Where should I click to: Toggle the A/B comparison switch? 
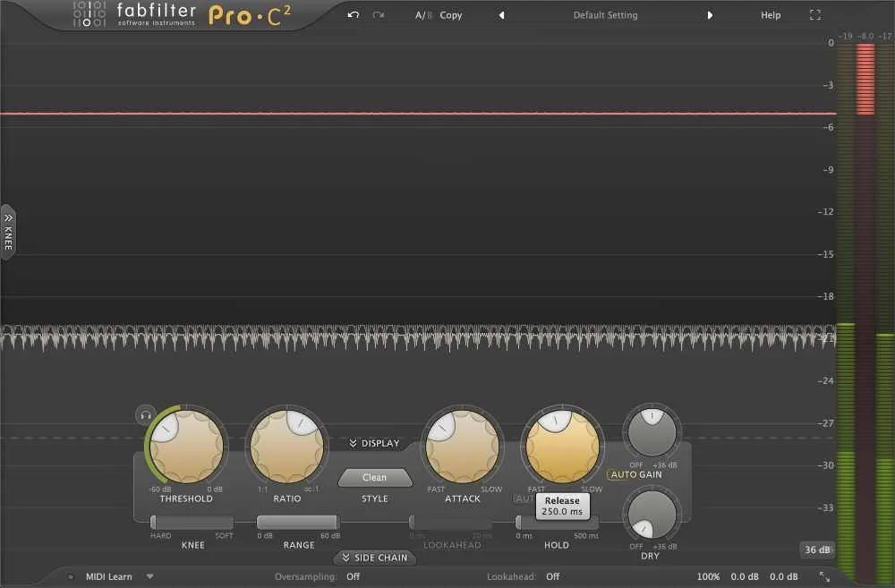tap(423, 15)
